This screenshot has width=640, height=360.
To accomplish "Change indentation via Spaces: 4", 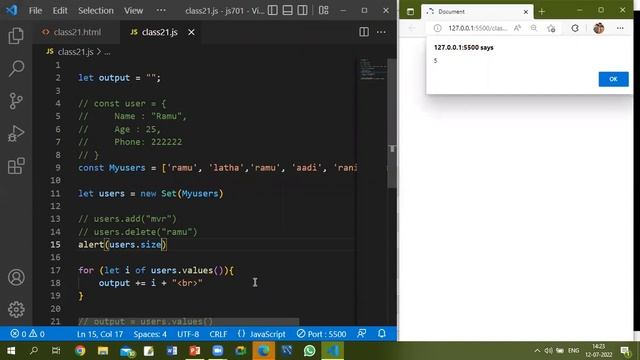I will click(x=150, y=334).
